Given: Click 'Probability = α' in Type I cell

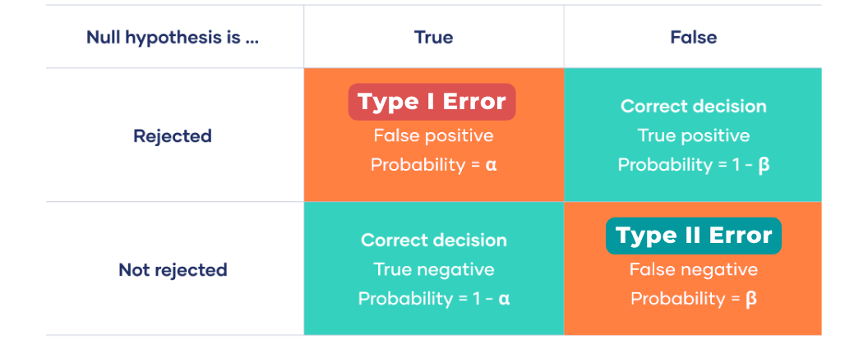Looking at the screenshot, I should [433, 165].
